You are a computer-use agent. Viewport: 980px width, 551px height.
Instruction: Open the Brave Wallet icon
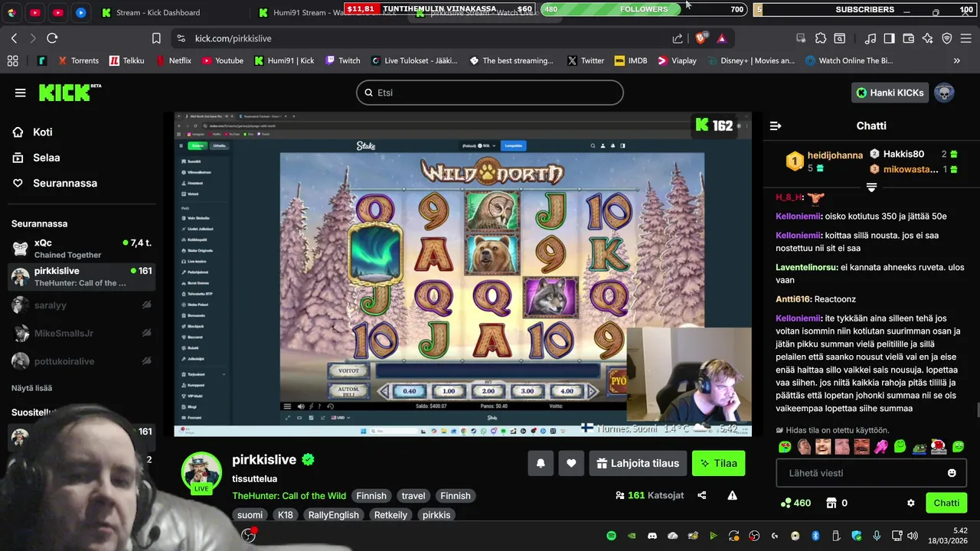pyautogui.click(x=908, y=38)
